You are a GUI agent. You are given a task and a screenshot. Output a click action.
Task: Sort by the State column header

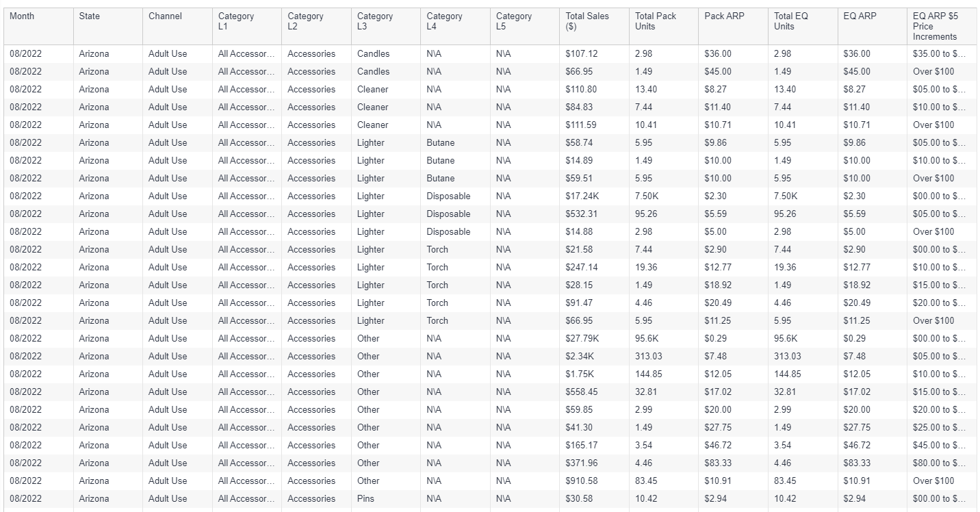pos(89,16)
